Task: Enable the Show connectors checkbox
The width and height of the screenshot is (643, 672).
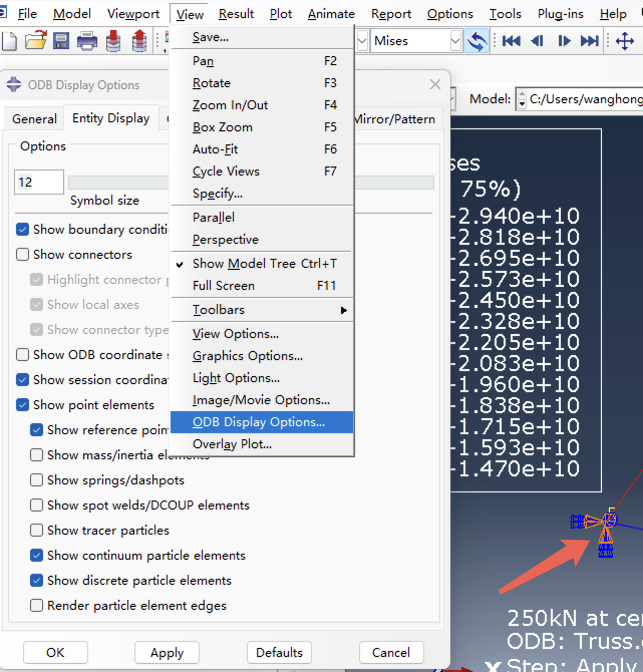Action: pos(23,254)
